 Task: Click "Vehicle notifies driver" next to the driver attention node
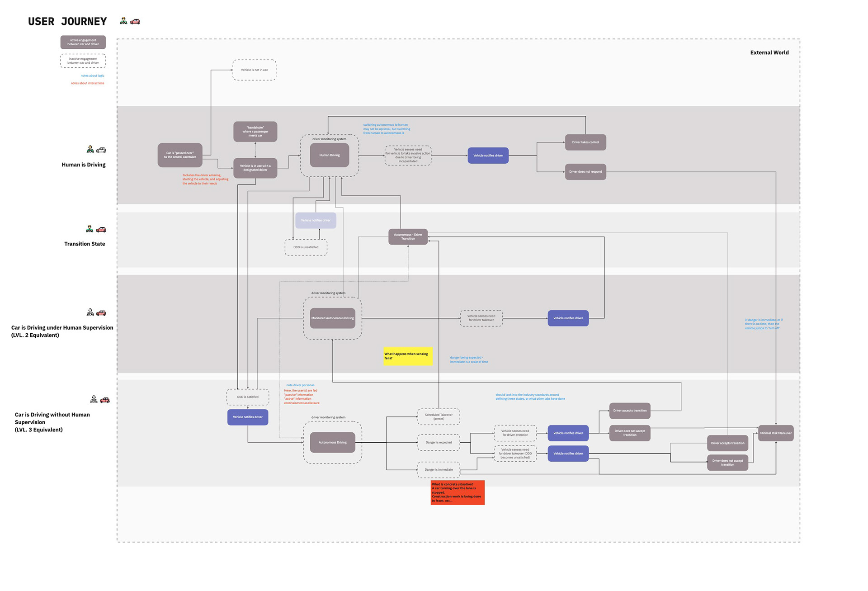(x=568, y=433)
